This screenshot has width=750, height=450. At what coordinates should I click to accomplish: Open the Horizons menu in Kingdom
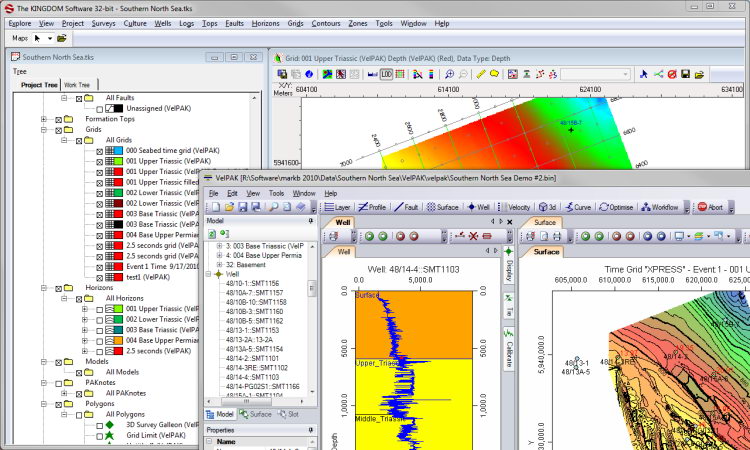click(x=266, y=23)
